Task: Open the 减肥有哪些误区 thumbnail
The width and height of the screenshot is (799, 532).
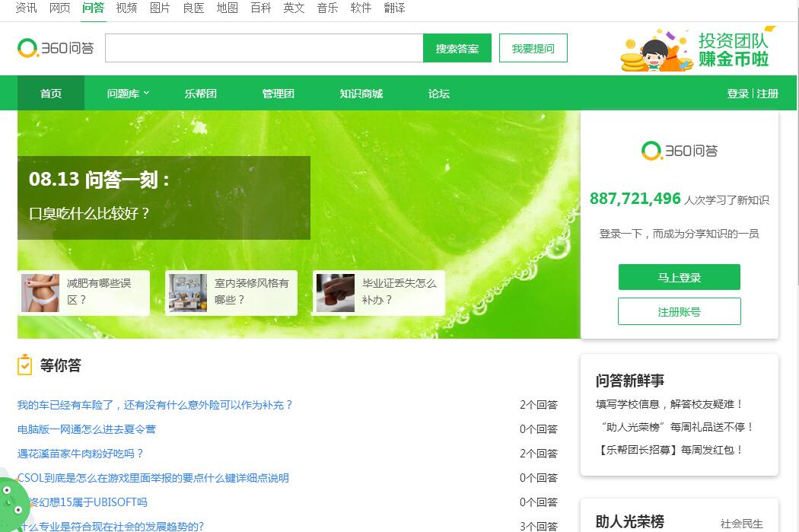Action: tap(40, 293)
